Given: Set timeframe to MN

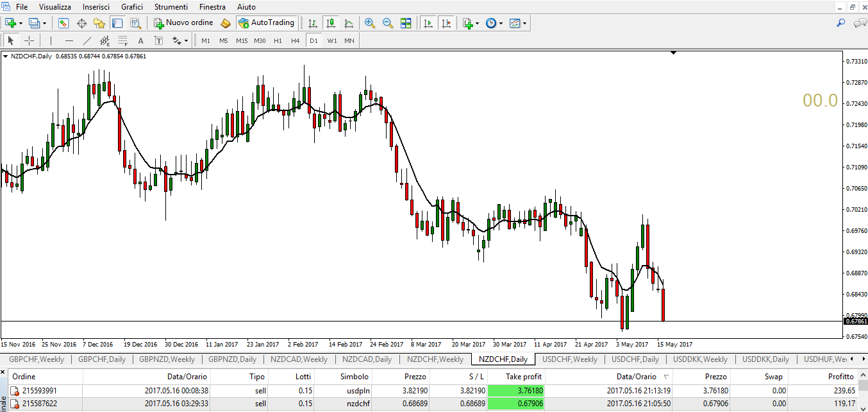Looking at the screenshot, I should pos(349,40).
